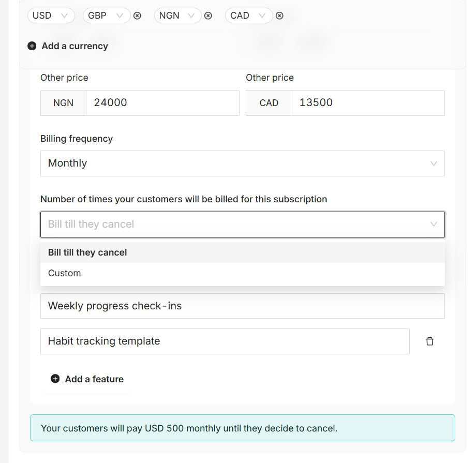This screenshot has height=463, width=476.
Task: Edit the Weekly progress check-ins feature
Action: click(x=243, y=306)
